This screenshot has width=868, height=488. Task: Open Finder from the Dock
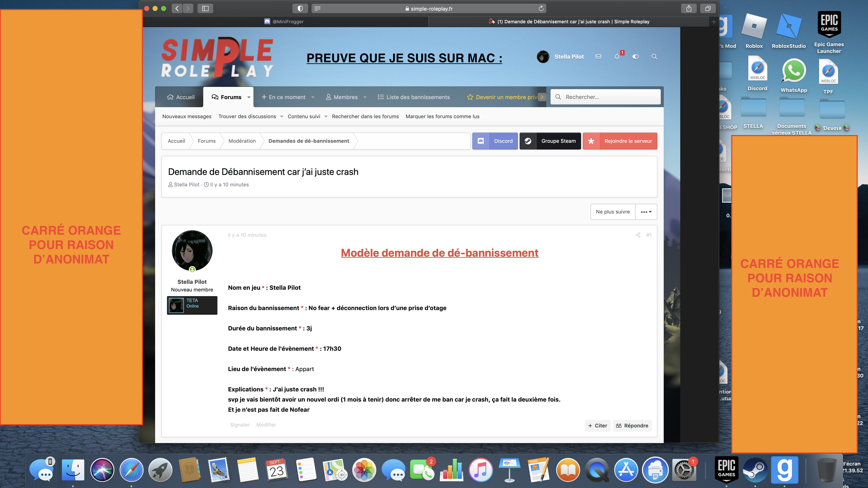pos(73,470)
